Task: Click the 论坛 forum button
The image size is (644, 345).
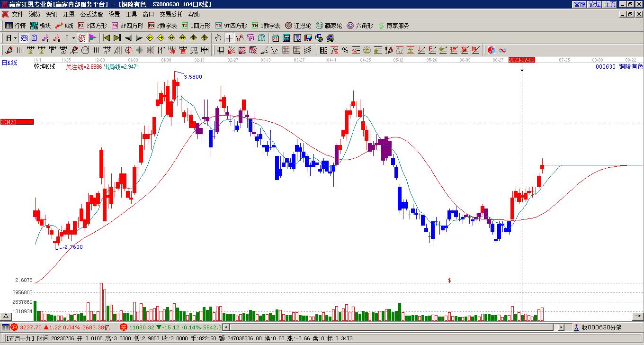Action: tap(595, 4)
